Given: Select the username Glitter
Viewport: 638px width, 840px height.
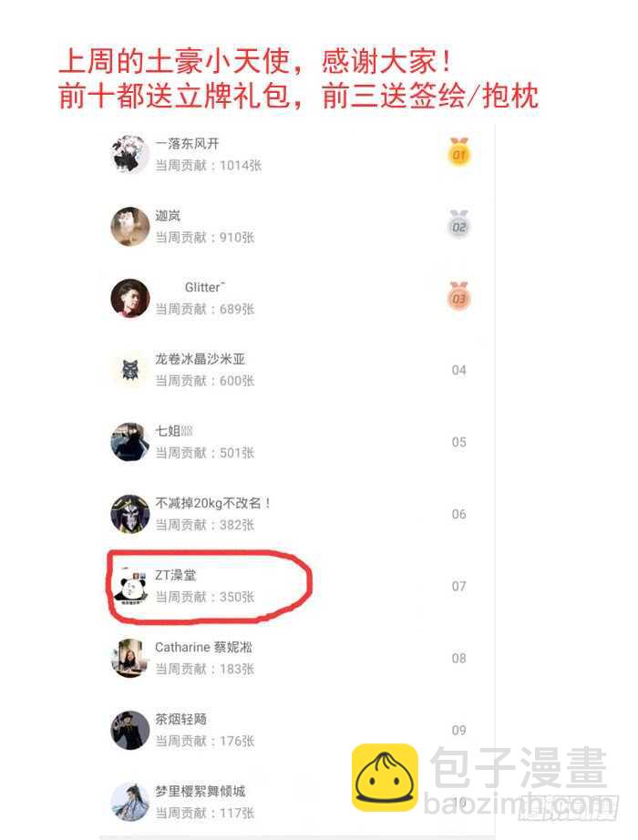Looking at the screenshot, I should 204,287.
